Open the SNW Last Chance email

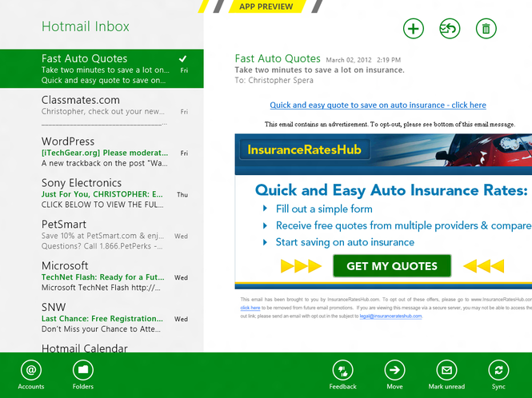pyautogui.click(x=102, y=317)
